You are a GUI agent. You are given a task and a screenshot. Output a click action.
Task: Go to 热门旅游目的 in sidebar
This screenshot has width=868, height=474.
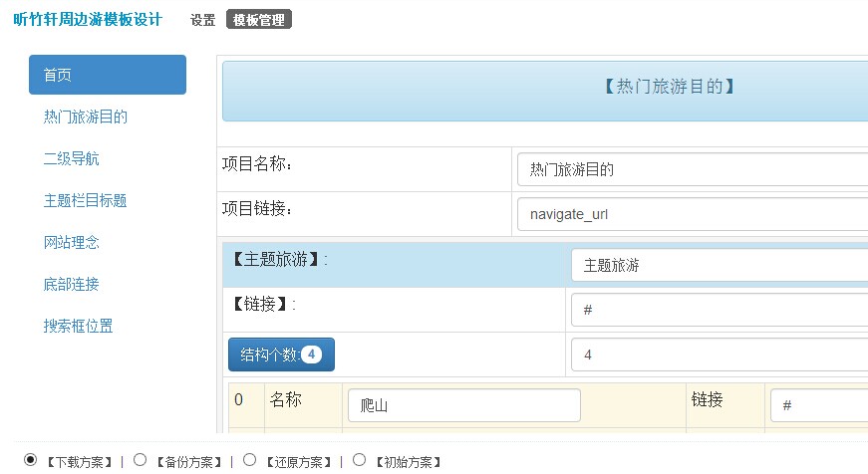pos(86,117)
